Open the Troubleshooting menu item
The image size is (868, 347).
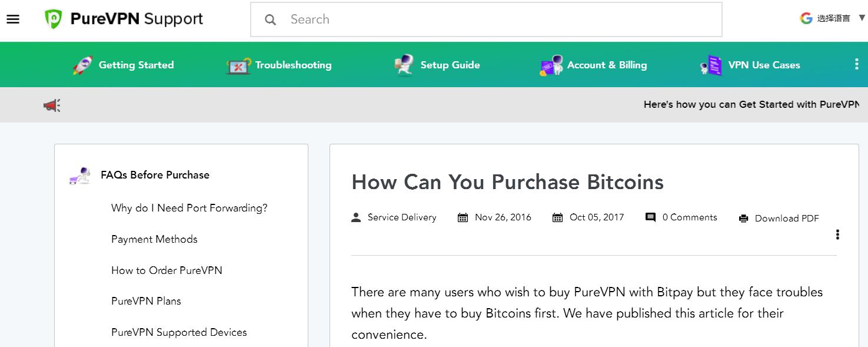293,65
